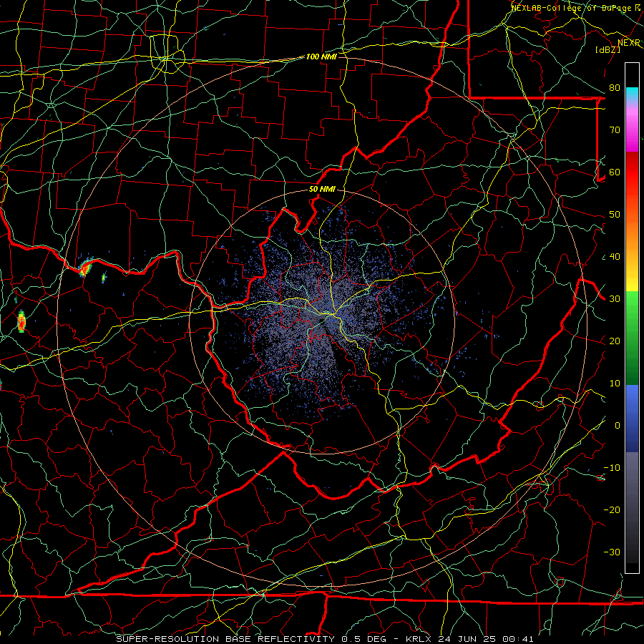Click the 30 value on the dBZ scale
This screenshot has width=644, height=644.
click(x=615, y=299)
